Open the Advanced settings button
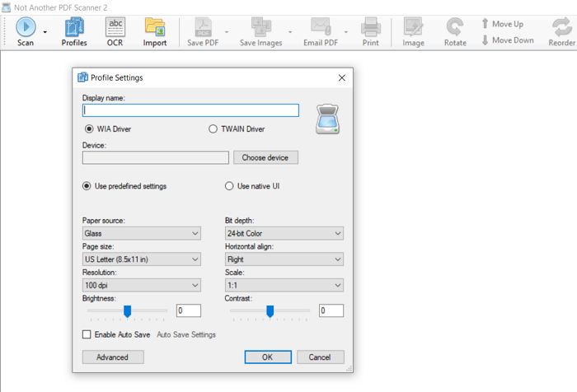The image size is (577, 392). [x=113, y=357]
